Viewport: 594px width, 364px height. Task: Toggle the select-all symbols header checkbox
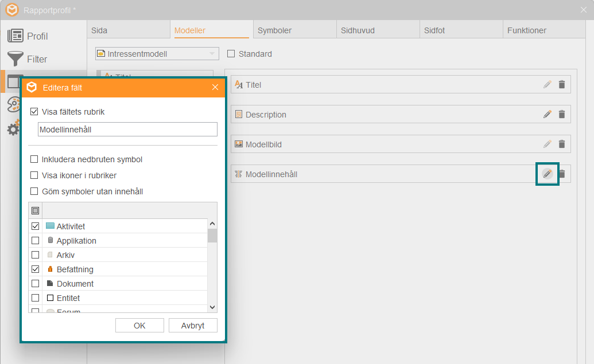[35, 210]
